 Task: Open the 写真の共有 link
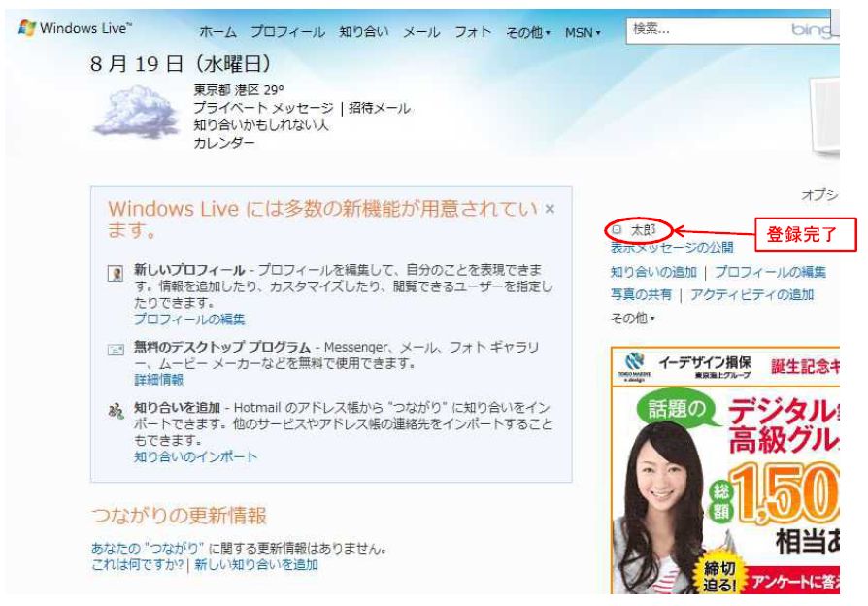(x=641, y=294)
